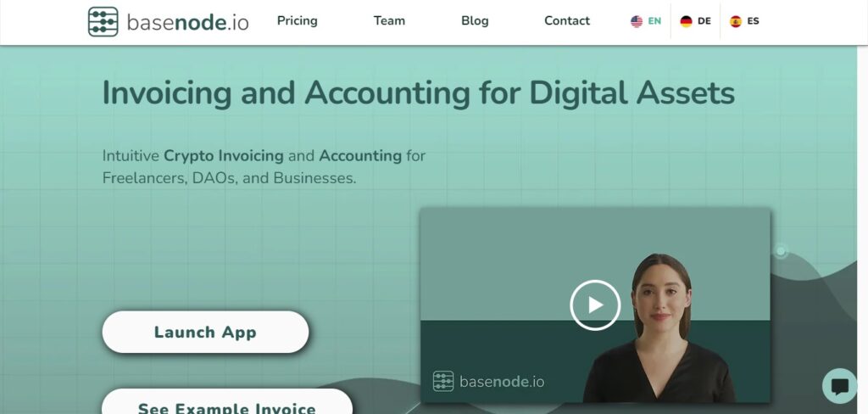Image resolution: width=868 pixels, height=414 pixels.
Task: Open the chat bubble widget
Action: (x=839, y=386)
